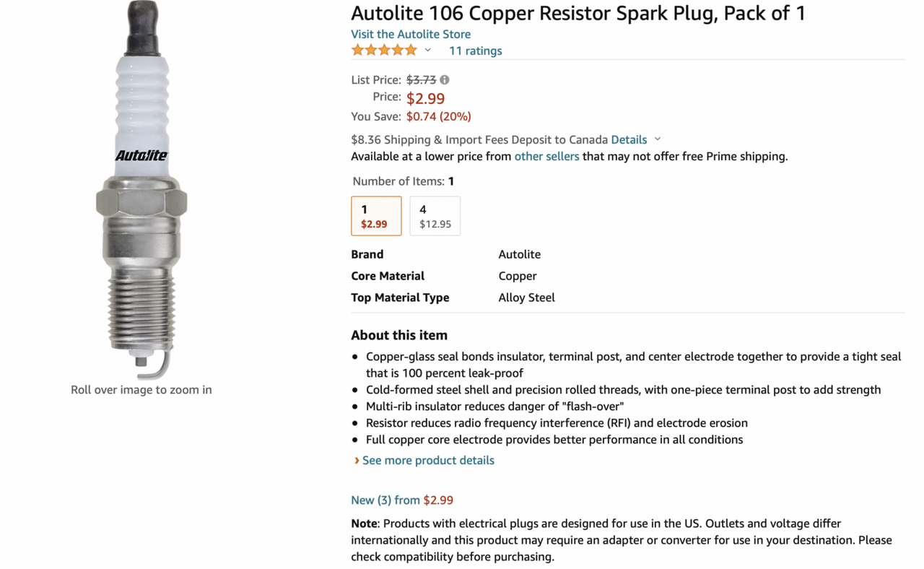Expand See more product details
Screen dimensions: 924x569
pyautogui.click(x=428, y=461)
